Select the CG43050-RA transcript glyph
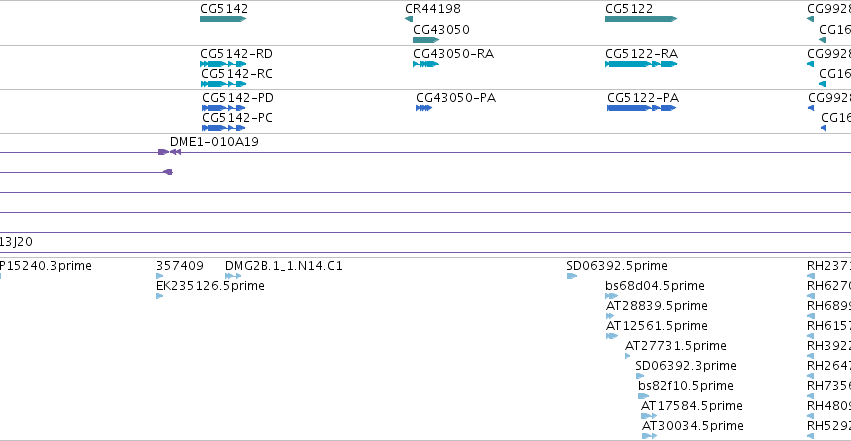Screen dimensions: 851x441 [426, 64]
